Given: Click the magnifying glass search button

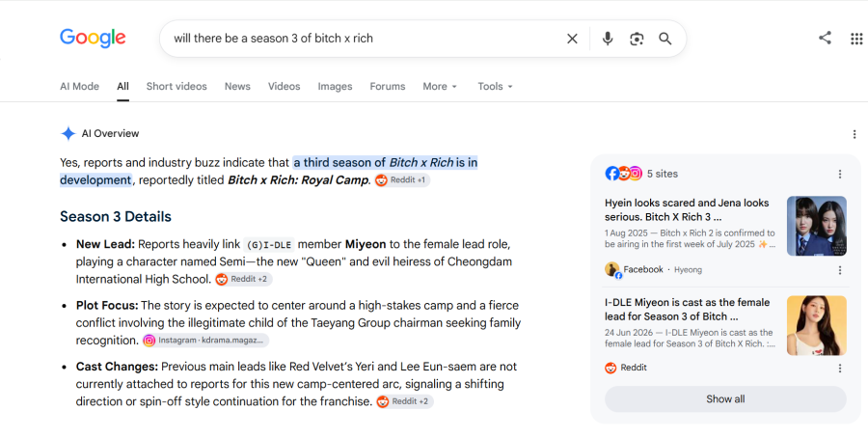Looking at the screenshot, I should point(665,39).
